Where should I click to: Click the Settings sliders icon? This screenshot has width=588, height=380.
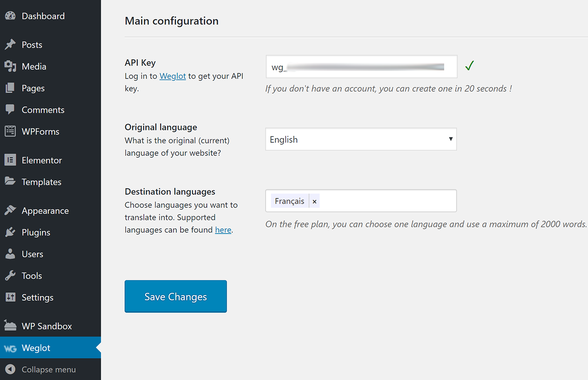coord(10,297)
